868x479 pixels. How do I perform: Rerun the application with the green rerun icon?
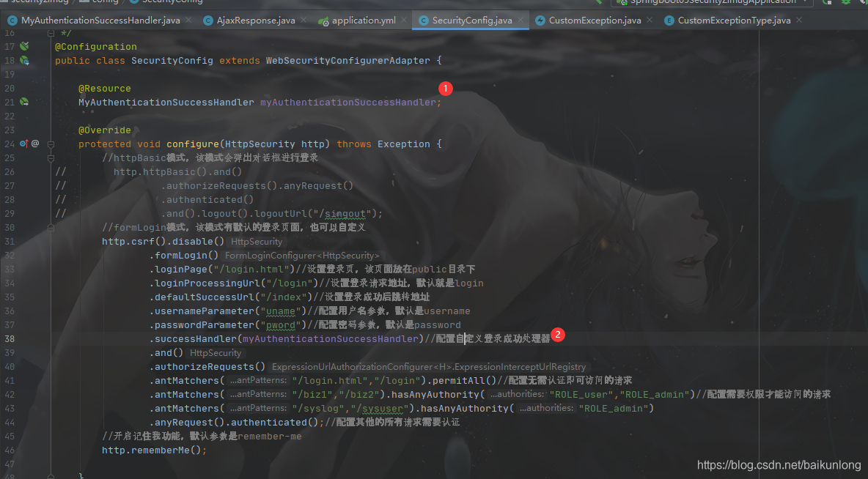(827, 2)
